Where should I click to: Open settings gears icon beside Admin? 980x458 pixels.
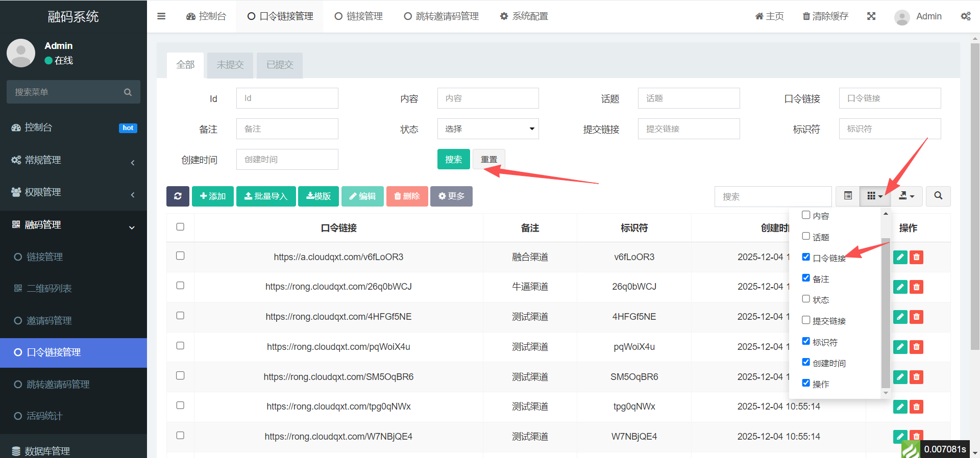(966, 16)
